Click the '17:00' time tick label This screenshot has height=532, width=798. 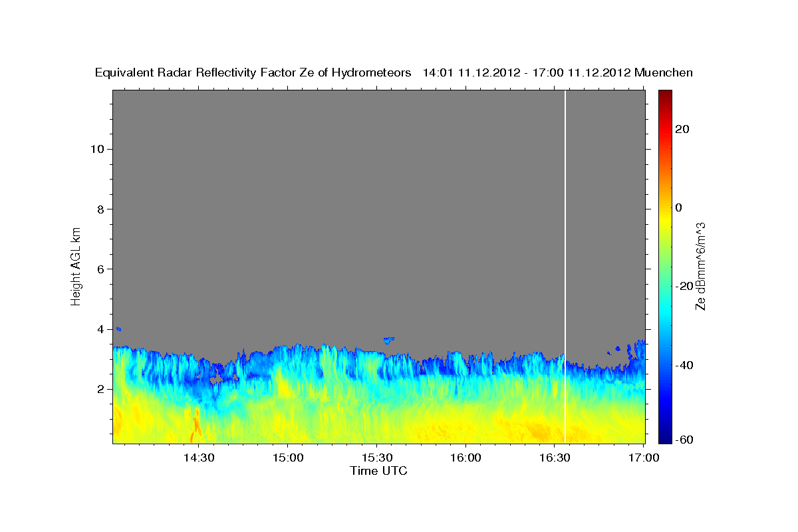(x=643, y=458)
